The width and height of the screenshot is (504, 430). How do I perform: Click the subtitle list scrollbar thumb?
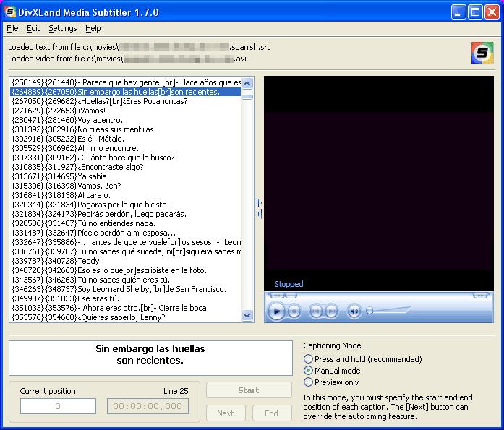point(247,97)
